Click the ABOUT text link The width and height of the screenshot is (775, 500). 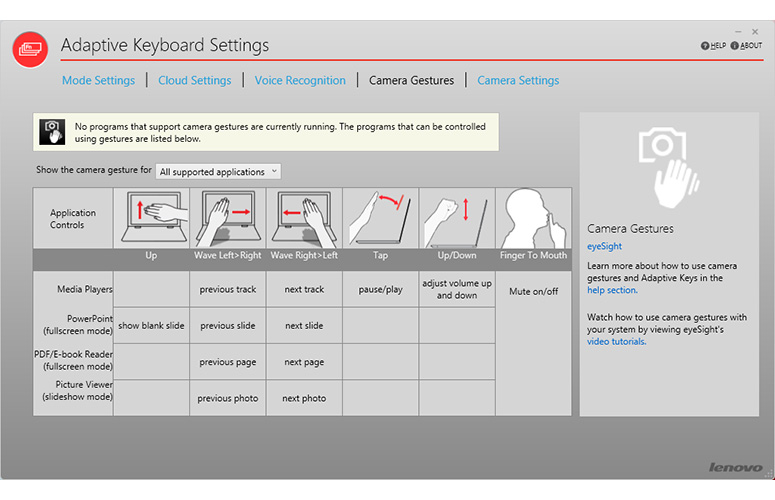coord(751,46)
